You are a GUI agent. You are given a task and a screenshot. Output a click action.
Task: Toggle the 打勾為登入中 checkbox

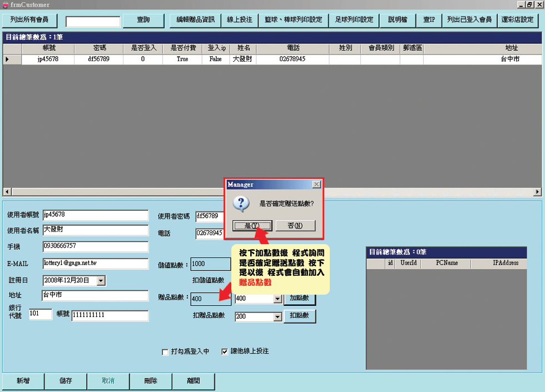click(x=165, y=352)
